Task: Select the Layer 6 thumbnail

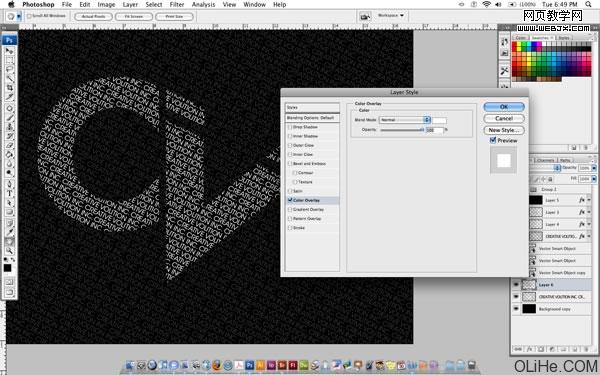Action: pyautogui.click(x=529, y=284)
